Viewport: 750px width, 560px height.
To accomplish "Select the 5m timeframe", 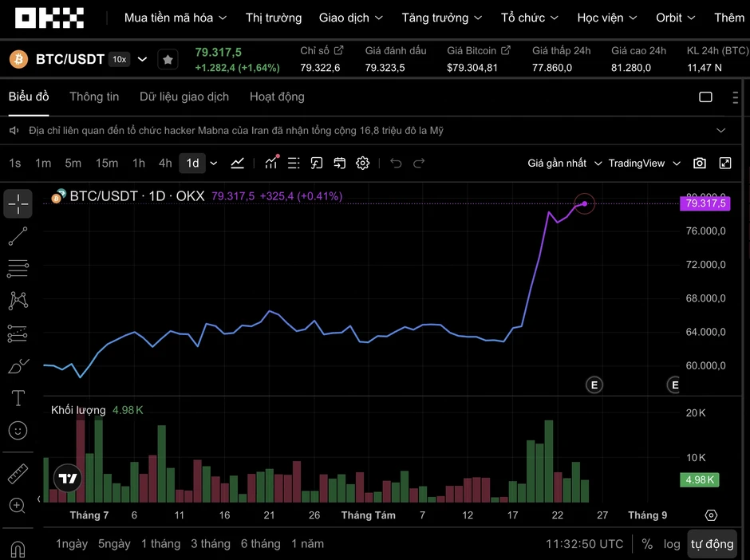I will [73, 164].
